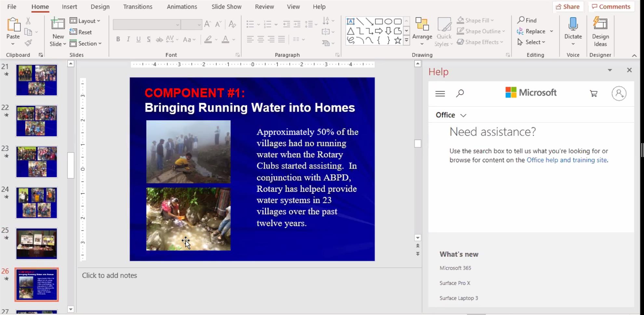Click the Share button

click(568, 7)
